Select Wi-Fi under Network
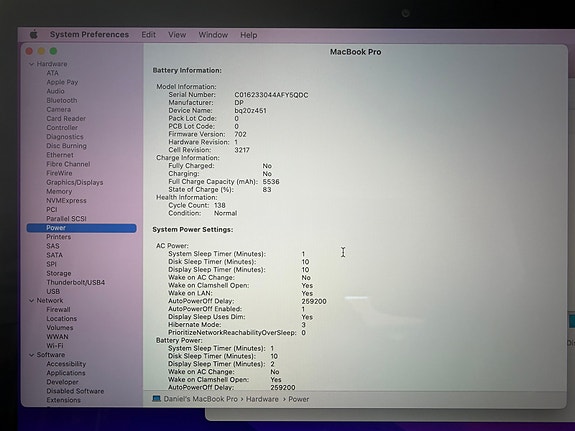 (x=55, y=346)
